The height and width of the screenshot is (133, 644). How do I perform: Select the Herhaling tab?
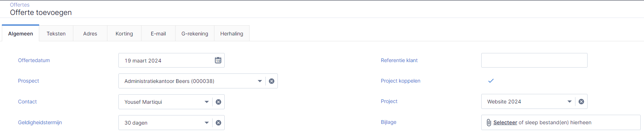(x=232, y=33)
